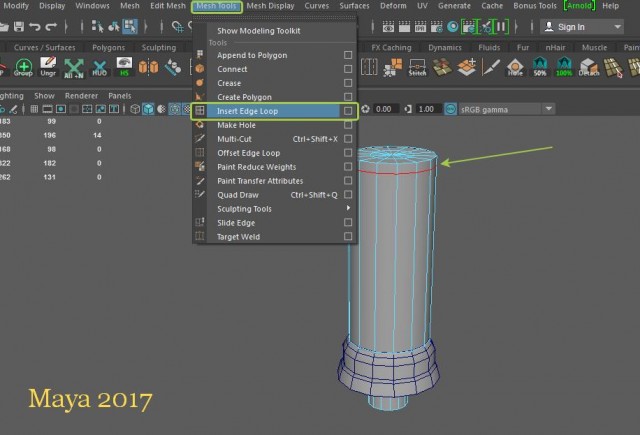Click the HUD shelf icon
The image size is (640, 435).
click(99, 68)
